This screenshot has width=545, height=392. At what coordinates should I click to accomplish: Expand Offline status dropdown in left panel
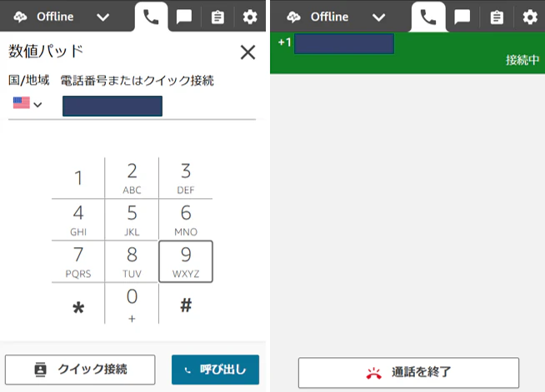[102, 17]
